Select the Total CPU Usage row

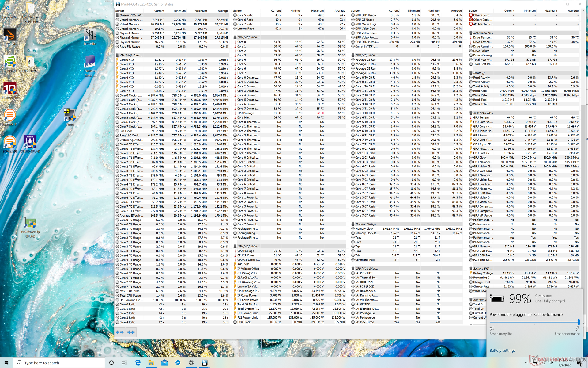pos(172,296)
